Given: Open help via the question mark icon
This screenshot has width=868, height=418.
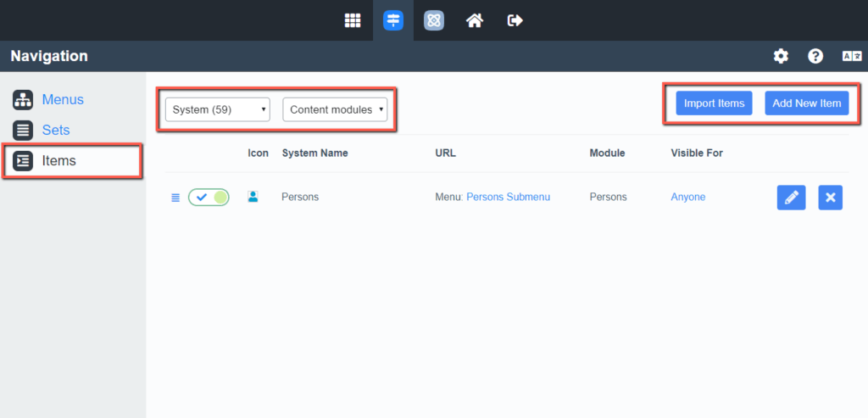Looking at the screenshot, I should coord(815,56).
